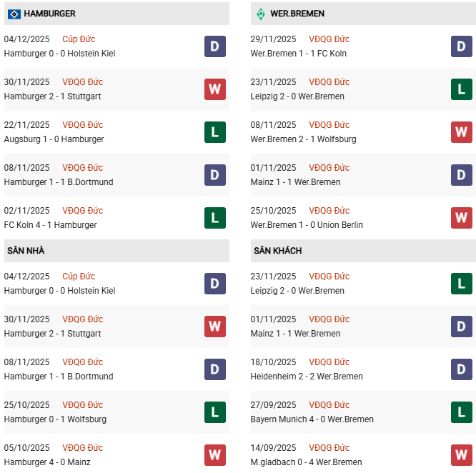Click the Hamburger SV club logo
476x473 pixels.
point(14,14)
